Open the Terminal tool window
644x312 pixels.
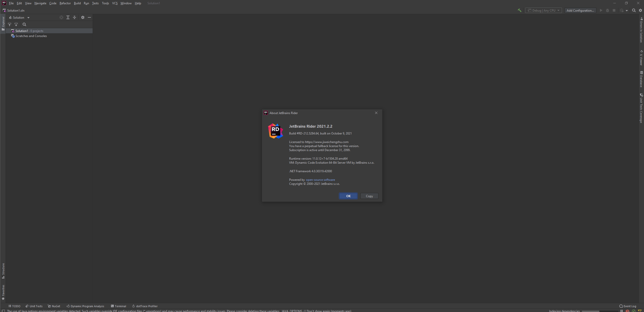pyautogui.click(x=118, y=306)
